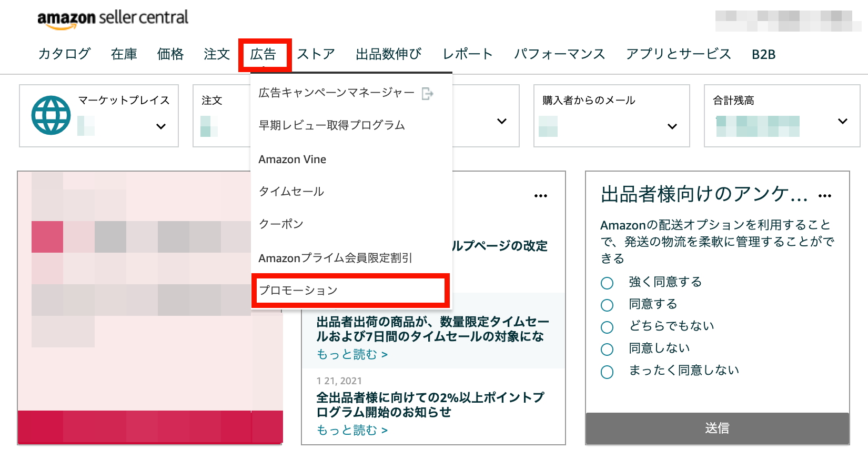This screenshot has height=459, width=868.
Task: Open the three-dot menu on the survey card
Action: (825, 196)
